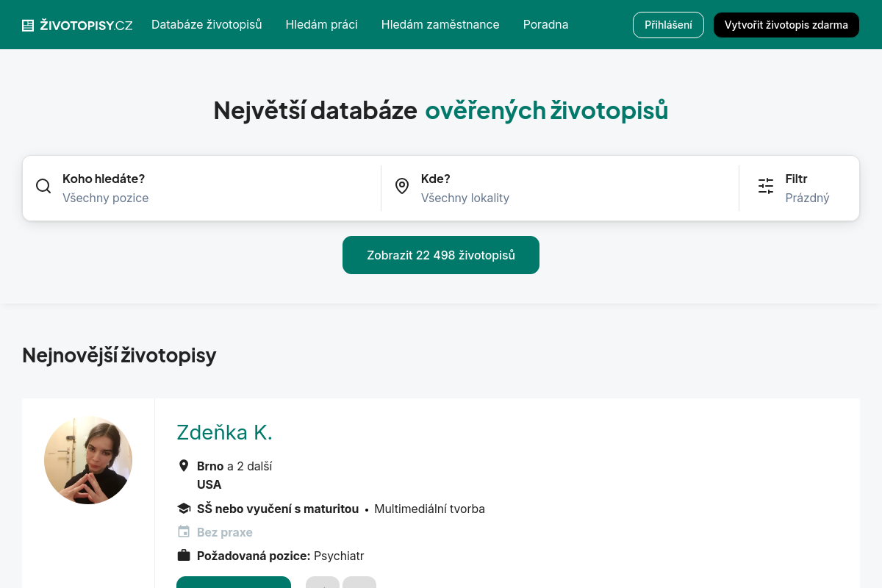The image size is (882, 588).
Task: Click the pin icon next to Brno
Action: click(184, 466)
